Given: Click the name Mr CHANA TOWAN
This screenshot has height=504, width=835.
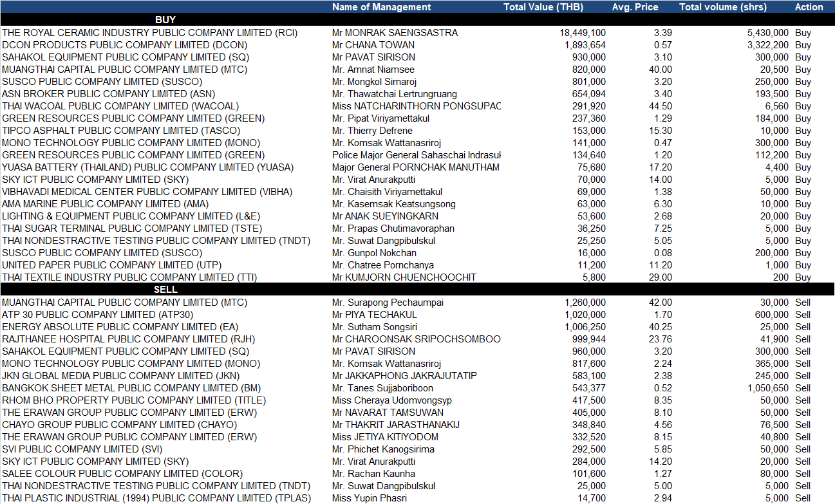Looking at the screenshot, I should (x=373, y=44).
